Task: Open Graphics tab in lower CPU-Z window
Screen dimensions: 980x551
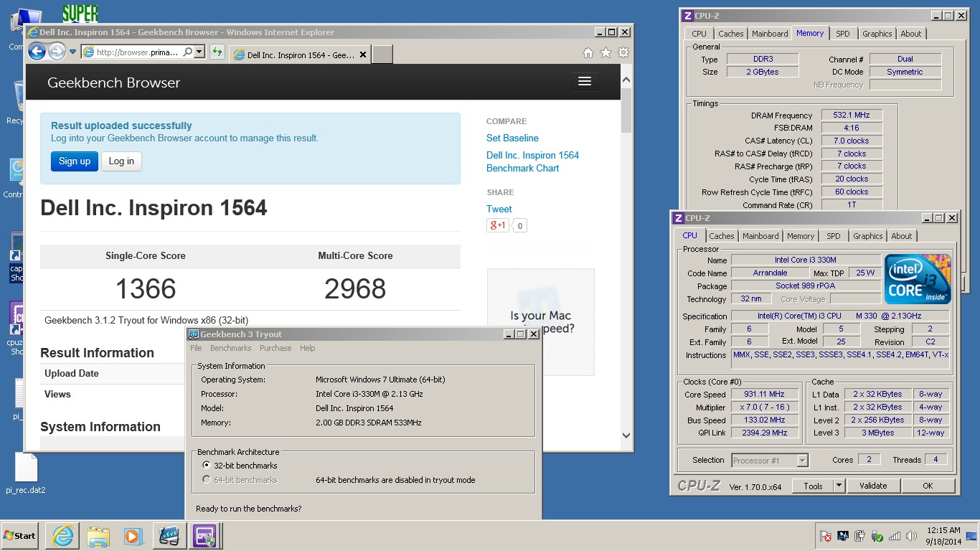Action: click(867, 236)
